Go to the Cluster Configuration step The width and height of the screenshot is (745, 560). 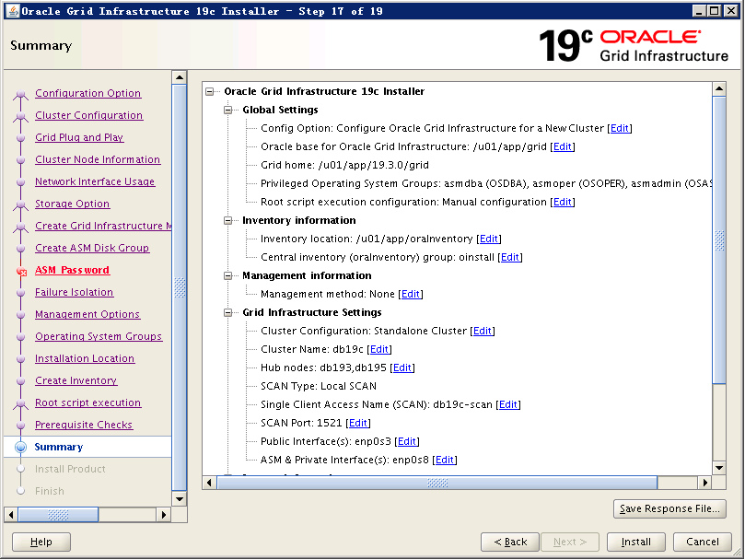point(88,115)
